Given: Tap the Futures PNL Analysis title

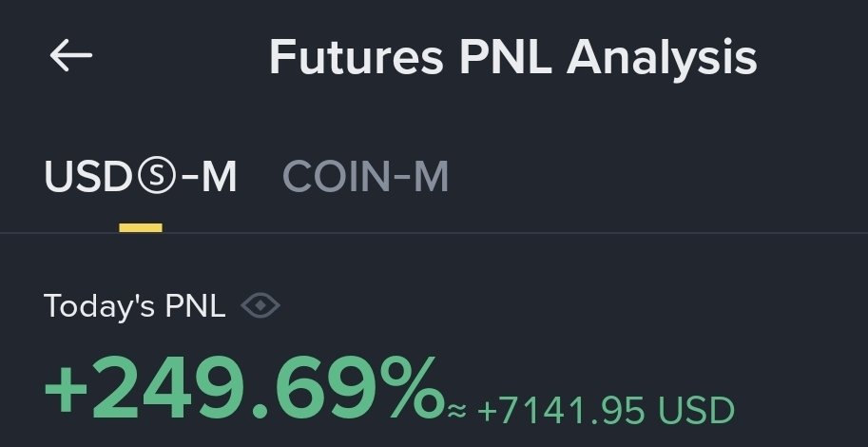Looking at the screenshot, I should click(512, 57).
